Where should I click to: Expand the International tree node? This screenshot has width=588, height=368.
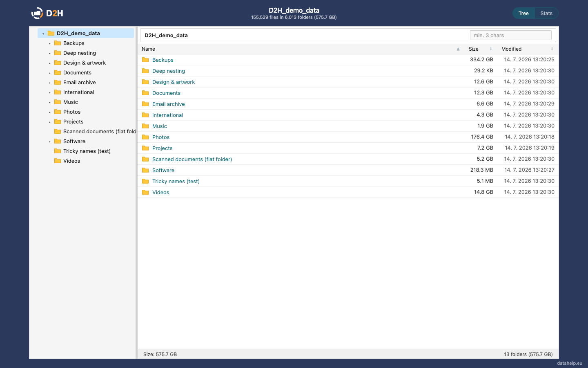(50, 92)
